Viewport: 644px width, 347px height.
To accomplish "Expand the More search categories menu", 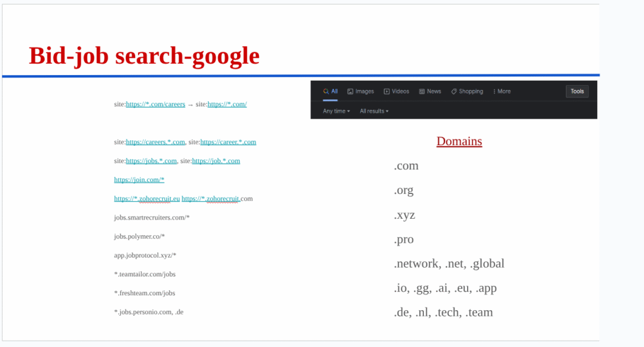I will (503, 91).
